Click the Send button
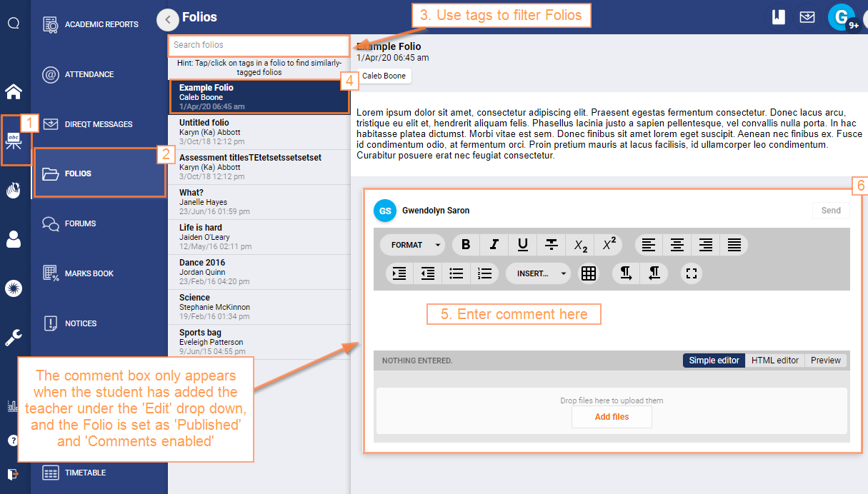Image resolution: width=868 pixels, height=494 pixels. (x=830, y=210)
